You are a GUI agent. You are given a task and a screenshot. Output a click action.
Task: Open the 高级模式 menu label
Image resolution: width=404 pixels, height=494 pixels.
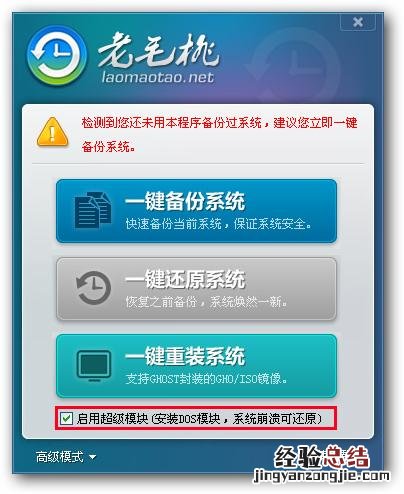click(60, 457)
